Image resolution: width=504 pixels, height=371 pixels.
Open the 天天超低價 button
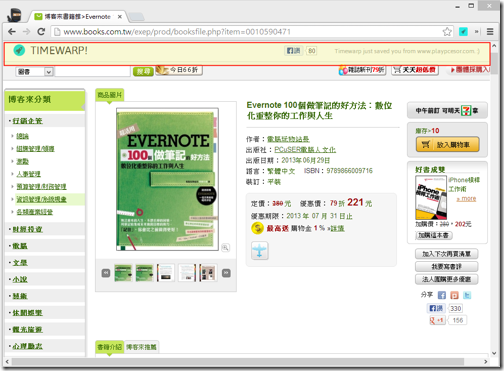[415, 70]
